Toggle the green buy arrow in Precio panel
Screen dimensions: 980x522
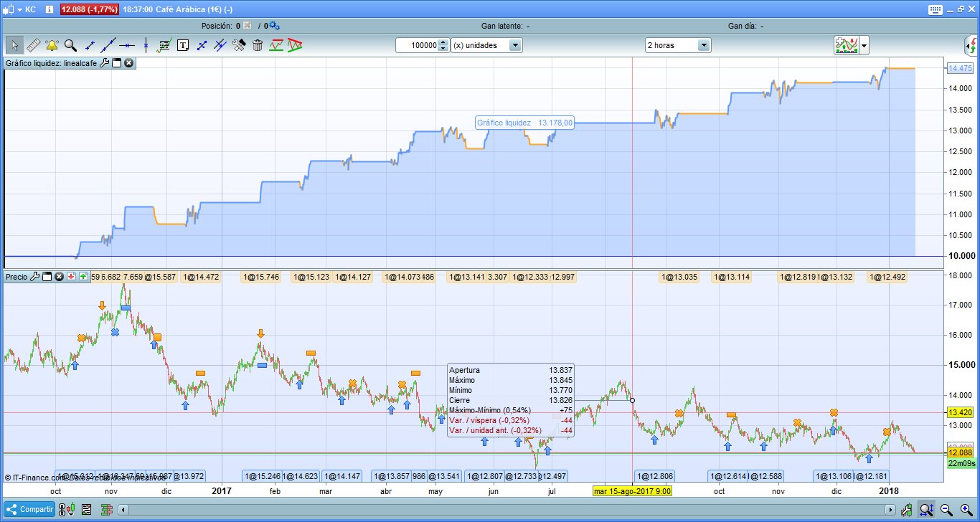pos(83,276)
